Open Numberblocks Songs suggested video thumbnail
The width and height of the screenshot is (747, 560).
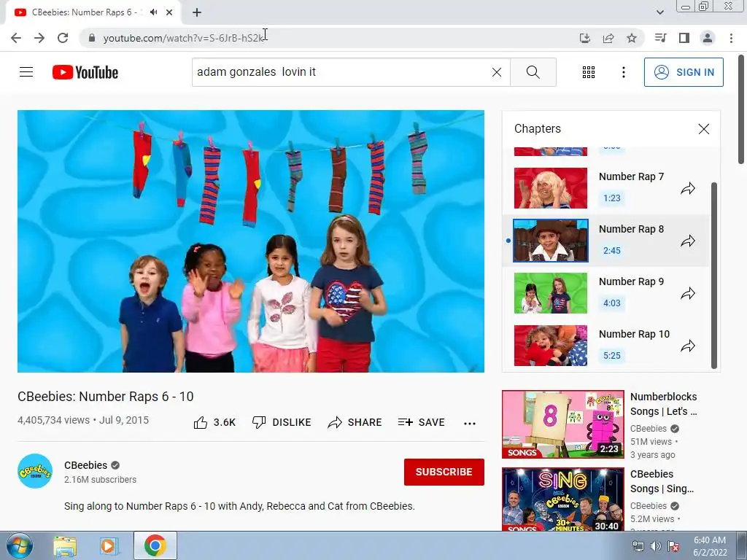pos(562,424)
